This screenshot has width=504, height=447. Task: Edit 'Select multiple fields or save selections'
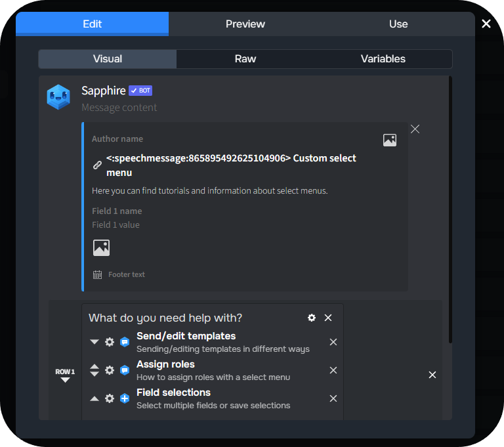213,406
